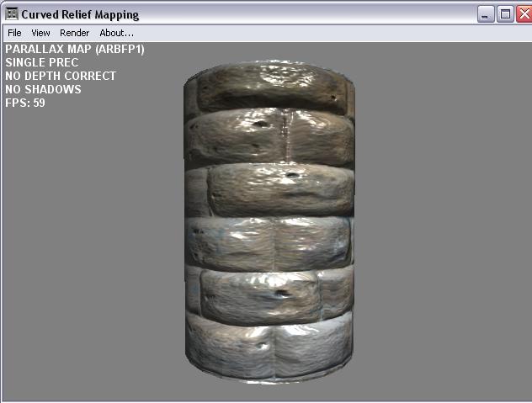Click the rendered stone cylinder model
The image size is (532, 403).
pyautogui.click(x=269, y=222)
